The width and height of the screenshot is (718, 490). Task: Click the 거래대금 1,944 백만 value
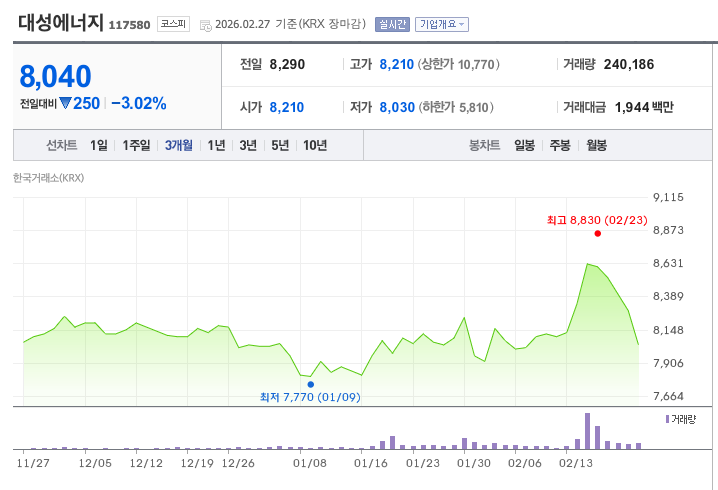[x=644, y=108]
